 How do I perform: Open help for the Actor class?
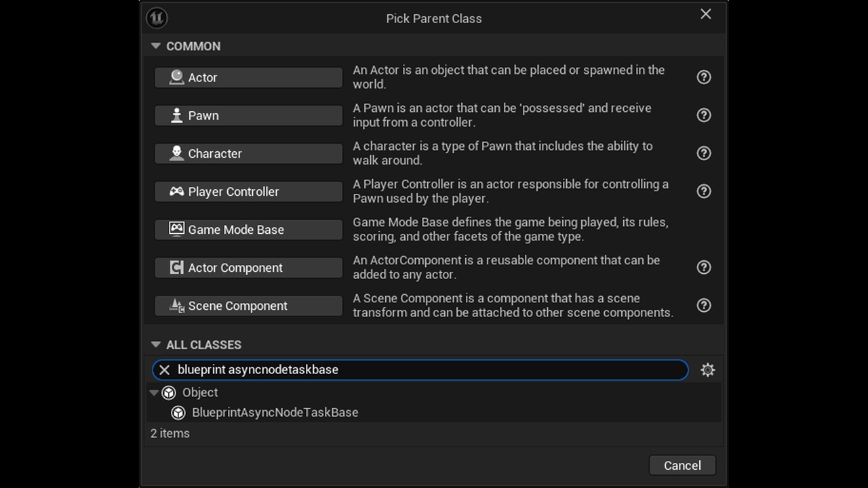pyautogui.click(x=704, y=77)
